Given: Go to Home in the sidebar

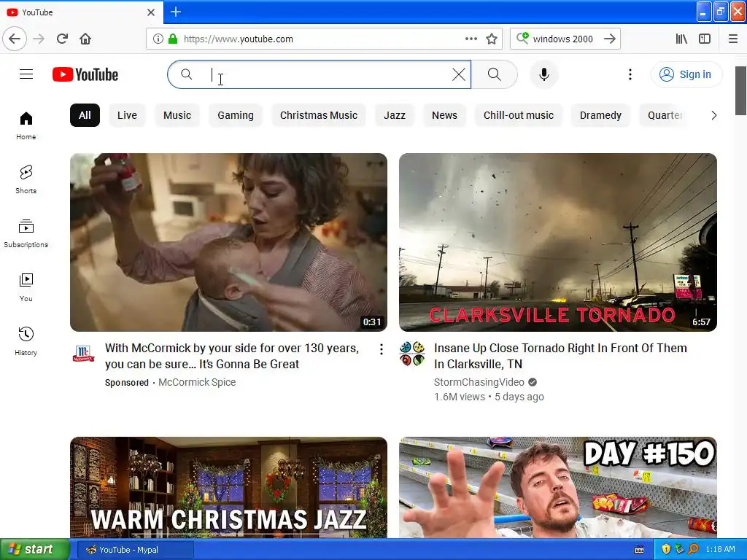Looking at the screenshot, I should point(26,125).
